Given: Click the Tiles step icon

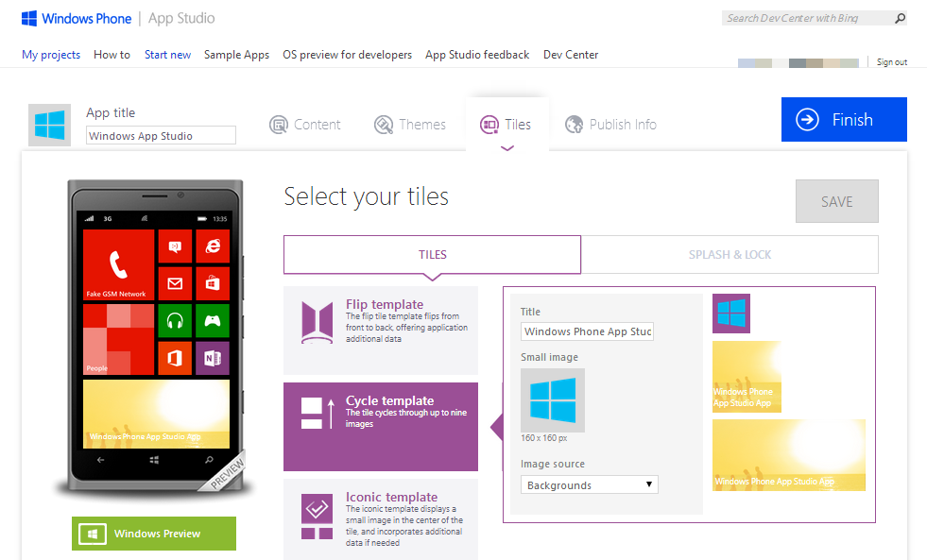Looking at the screenshot, I should (489, 125).
